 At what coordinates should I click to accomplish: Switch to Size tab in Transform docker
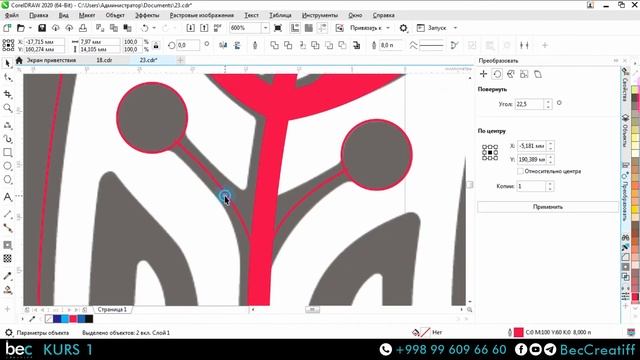[x=524, y=74]
